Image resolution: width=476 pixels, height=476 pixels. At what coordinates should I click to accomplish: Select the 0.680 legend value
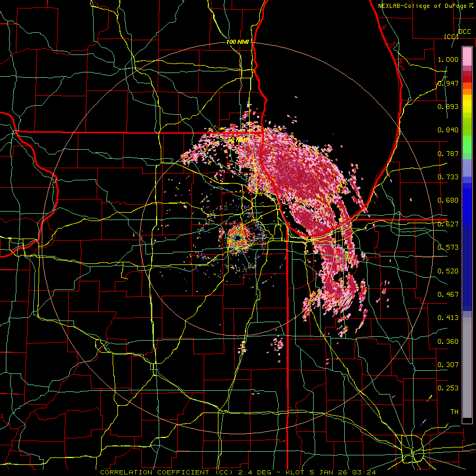pos(448,200)
